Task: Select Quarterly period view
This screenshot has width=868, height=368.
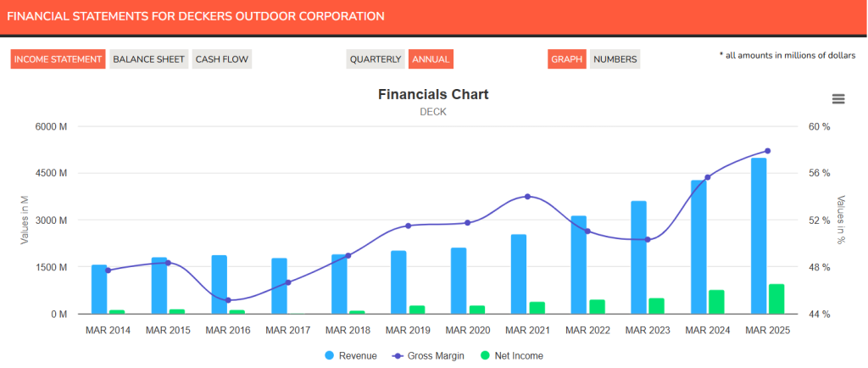Action: (375, 59)
